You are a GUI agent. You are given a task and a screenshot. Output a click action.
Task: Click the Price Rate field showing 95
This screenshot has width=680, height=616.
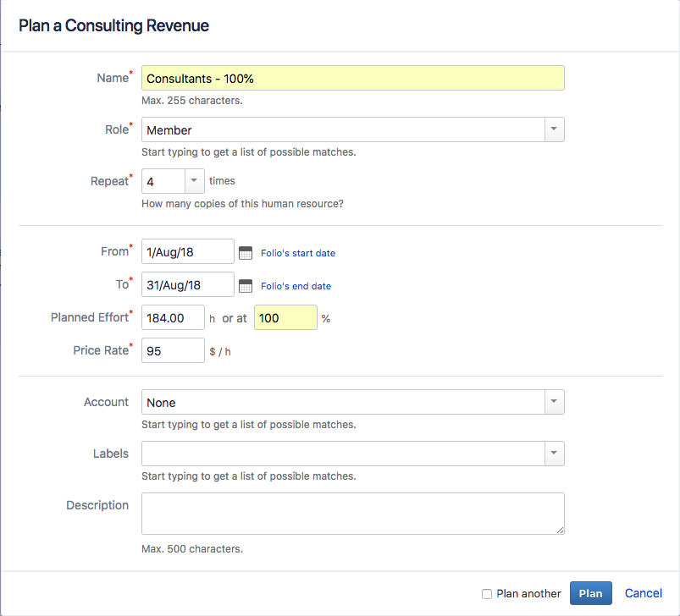coord(172,349)
